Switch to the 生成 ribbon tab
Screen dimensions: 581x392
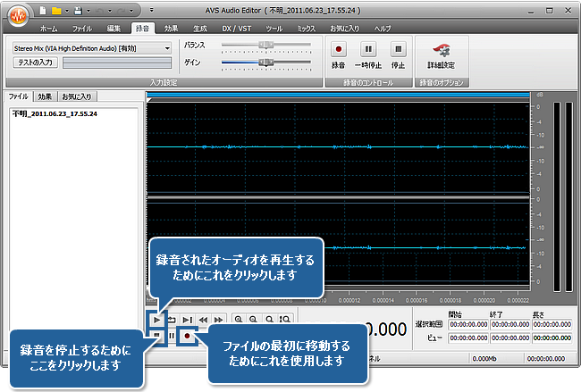point(200,29)
